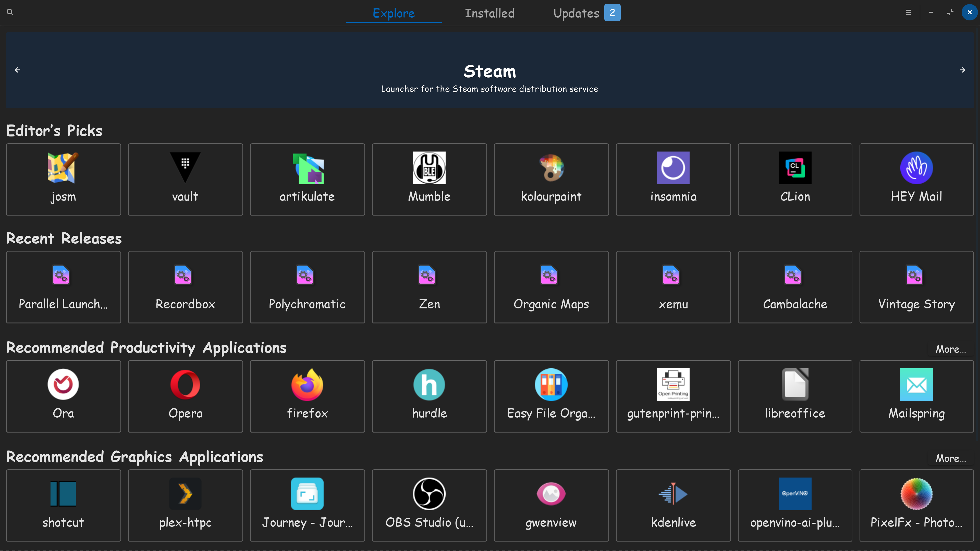Open the PixelFx color wheel tile
Image resolution: width=980 pixels, height=551 pixels.
coord(916,505)
